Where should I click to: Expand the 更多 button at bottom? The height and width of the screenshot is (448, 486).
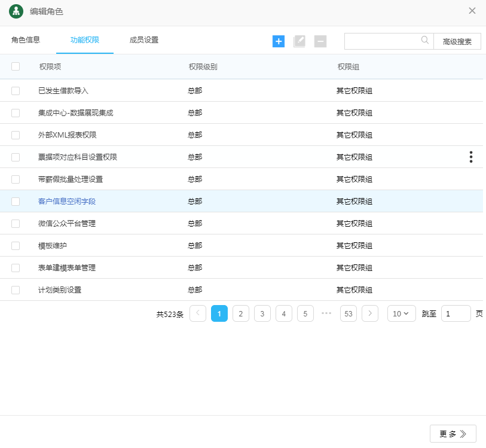click(453, 434)
